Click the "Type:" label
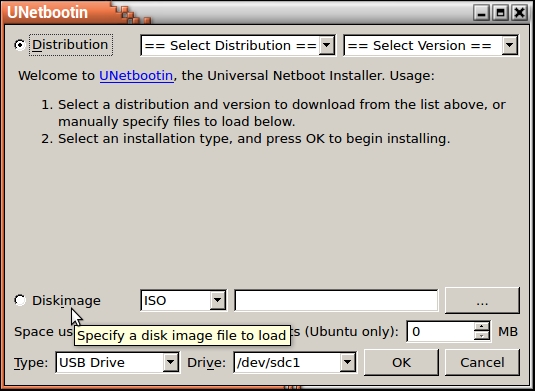The height and width of the screenshot is (391, 535). click(31, 363)
